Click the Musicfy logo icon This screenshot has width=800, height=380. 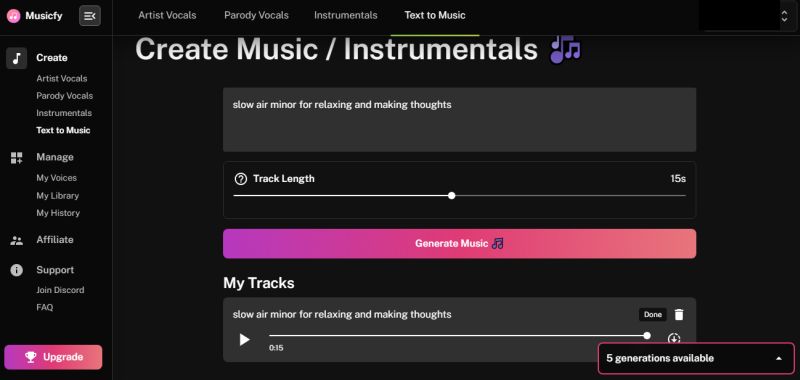click(x=14, y=16)
